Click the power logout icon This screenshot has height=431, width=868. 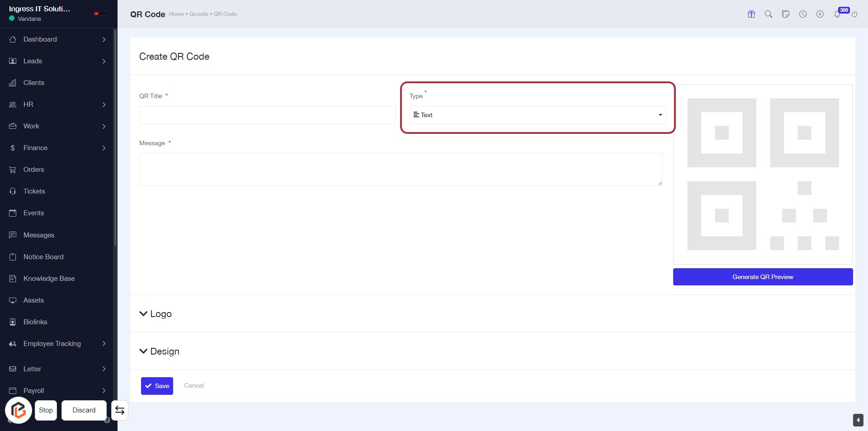click(x=854, y=14)
